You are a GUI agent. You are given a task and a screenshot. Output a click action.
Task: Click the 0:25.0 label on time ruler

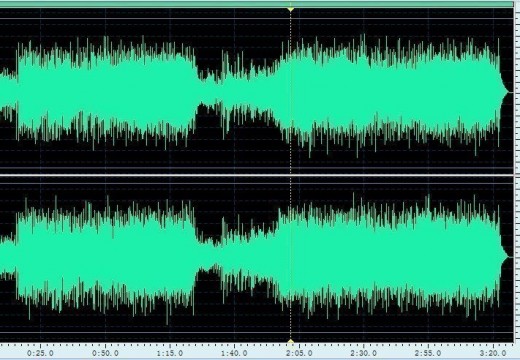[40, 353]
